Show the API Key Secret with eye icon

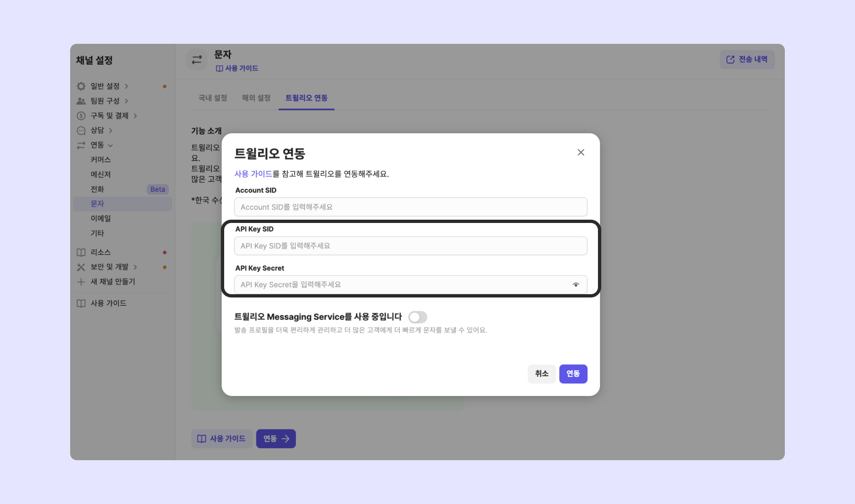coord(576,285)
